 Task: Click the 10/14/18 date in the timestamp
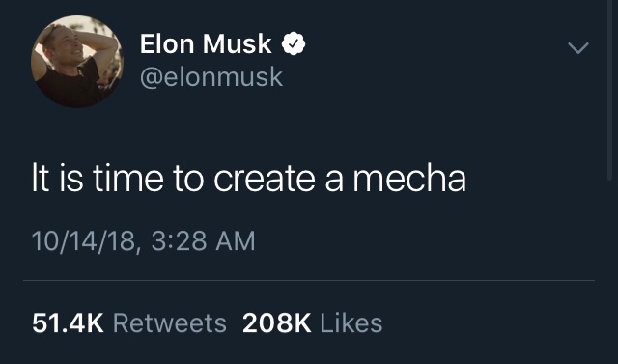pos(84,241)
